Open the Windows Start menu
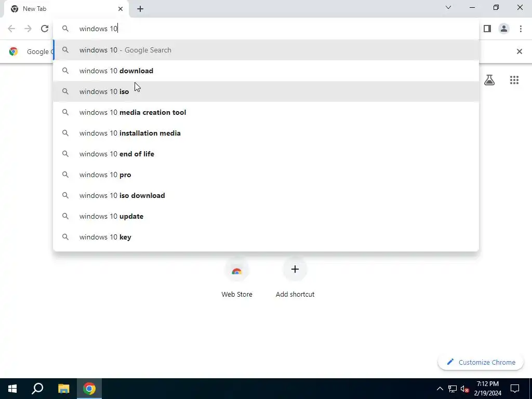 [x=12, y=389]
